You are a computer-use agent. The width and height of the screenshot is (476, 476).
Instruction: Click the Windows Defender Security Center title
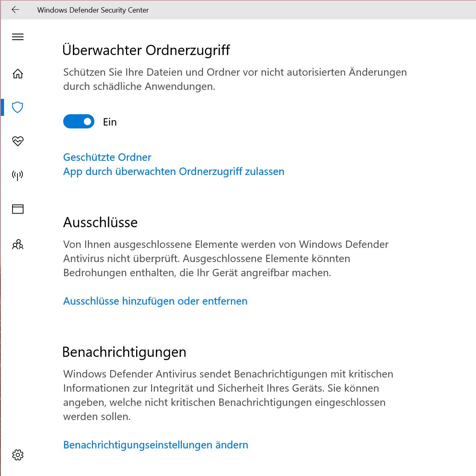click(x=93, y=10)
